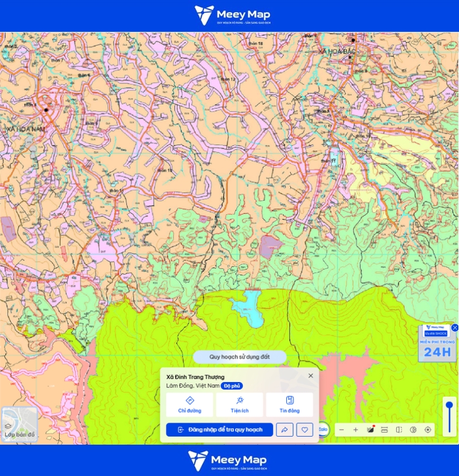Click the top Meey Map logo
The width and height of the screenshot is (459, 476).
click(232, 15)
